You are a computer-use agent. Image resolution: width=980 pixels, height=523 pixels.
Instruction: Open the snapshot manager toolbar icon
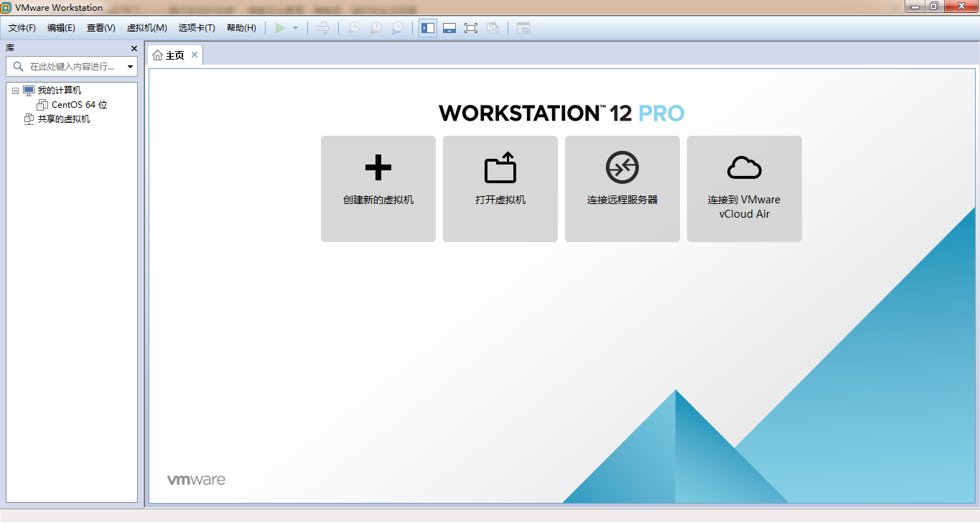coord(397,28)
